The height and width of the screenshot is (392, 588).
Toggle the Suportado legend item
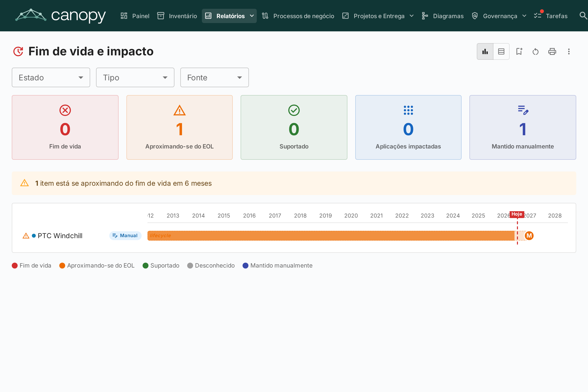161,266
